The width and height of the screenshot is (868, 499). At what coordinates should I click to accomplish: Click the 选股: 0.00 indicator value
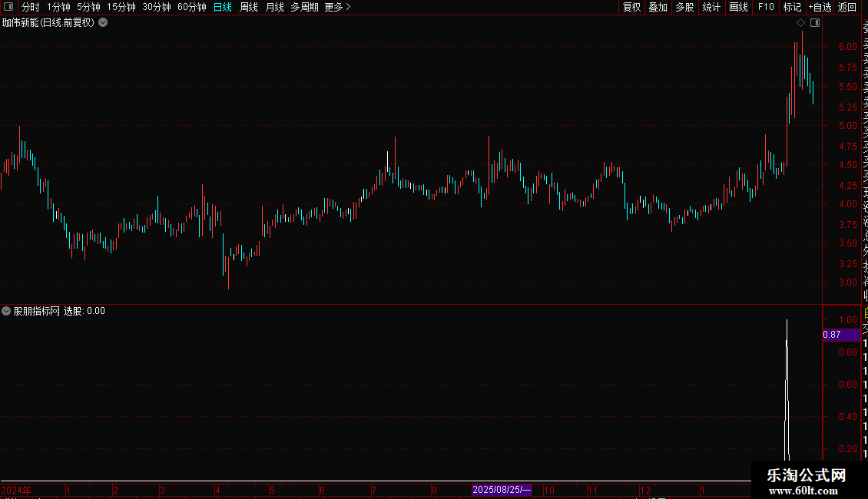click(84, 311)
